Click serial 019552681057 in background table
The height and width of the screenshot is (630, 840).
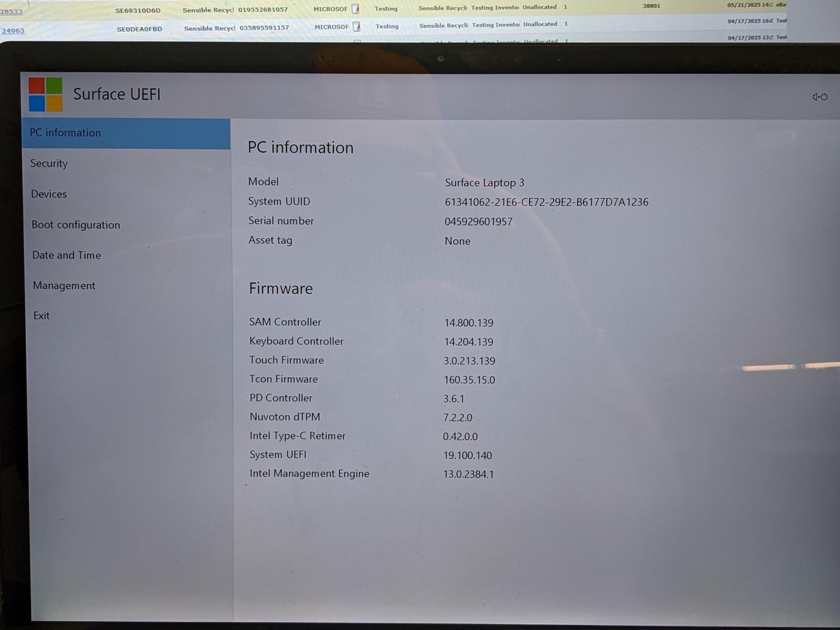(x=262, y=9)
